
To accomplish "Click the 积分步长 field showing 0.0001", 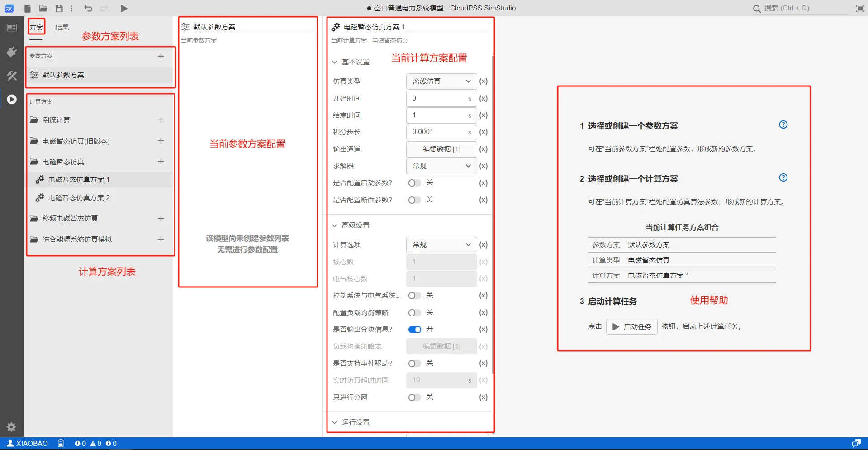I will coord(441,132).
